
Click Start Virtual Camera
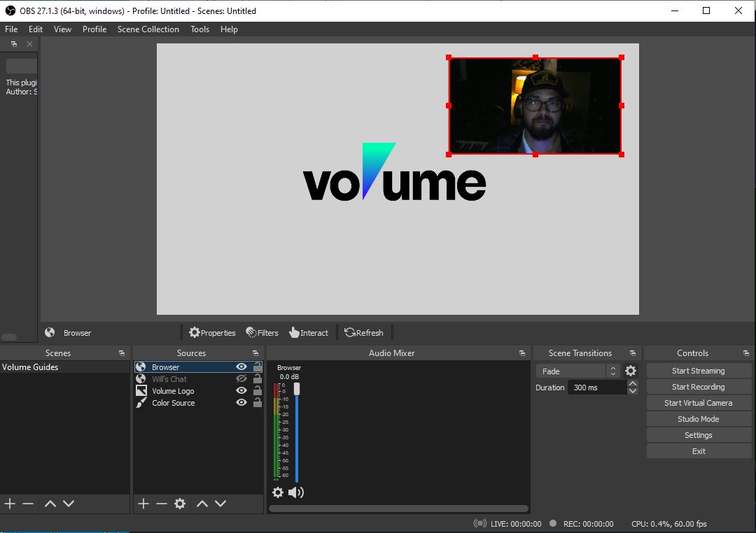click(699, 403)
